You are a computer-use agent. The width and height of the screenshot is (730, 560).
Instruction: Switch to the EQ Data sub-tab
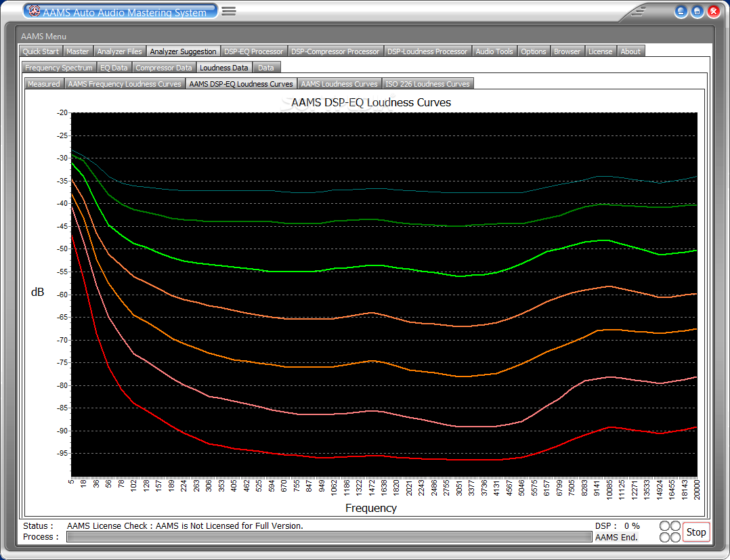tap(114, 68)
